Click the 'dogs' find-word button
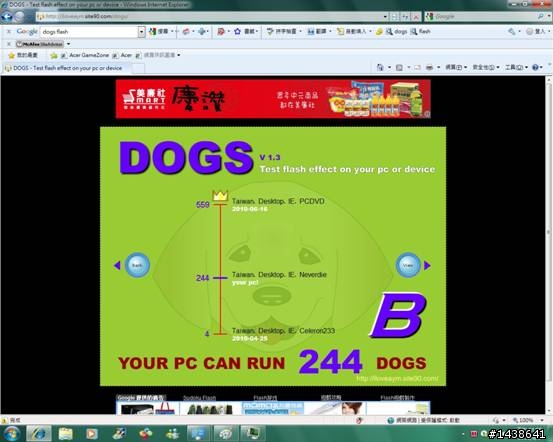This screenshot has height=442, width=553. point(396,31)
